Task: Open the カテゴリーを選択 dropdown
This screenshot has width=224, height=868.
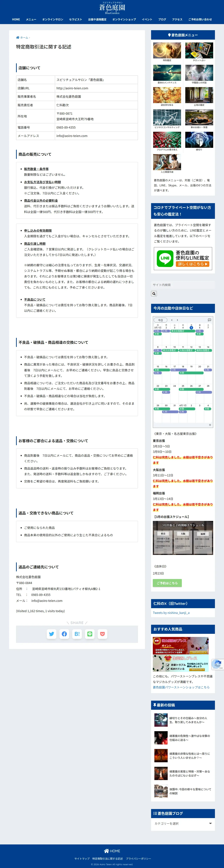Action: coord(183,823)
